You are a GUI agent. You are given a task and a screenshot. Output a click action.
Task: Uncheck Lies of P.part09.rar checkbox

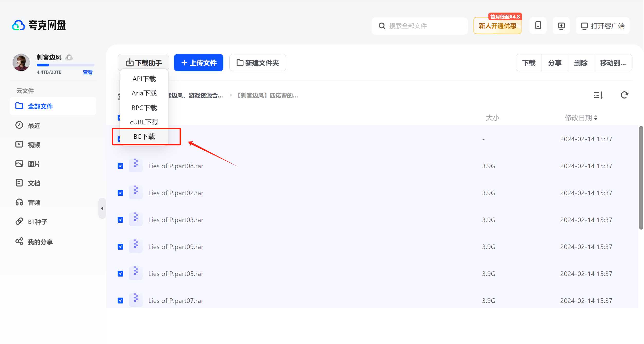(x=120, y=247)
